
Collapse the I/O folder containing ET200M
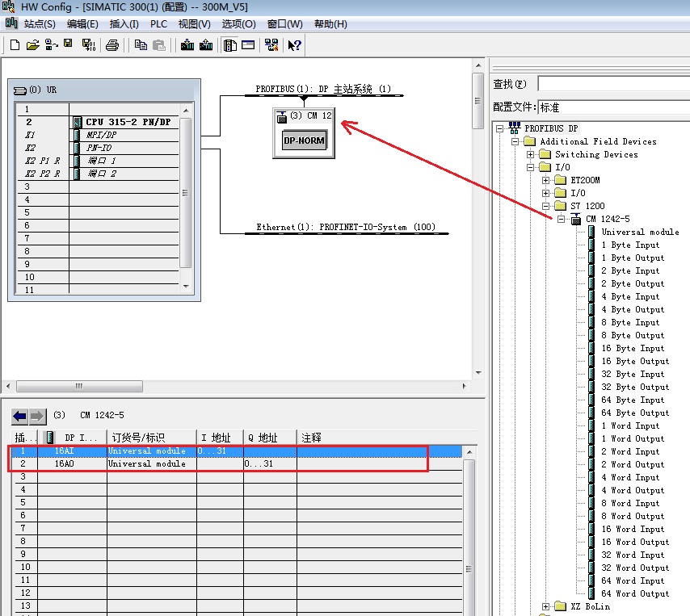coord(530,167)
